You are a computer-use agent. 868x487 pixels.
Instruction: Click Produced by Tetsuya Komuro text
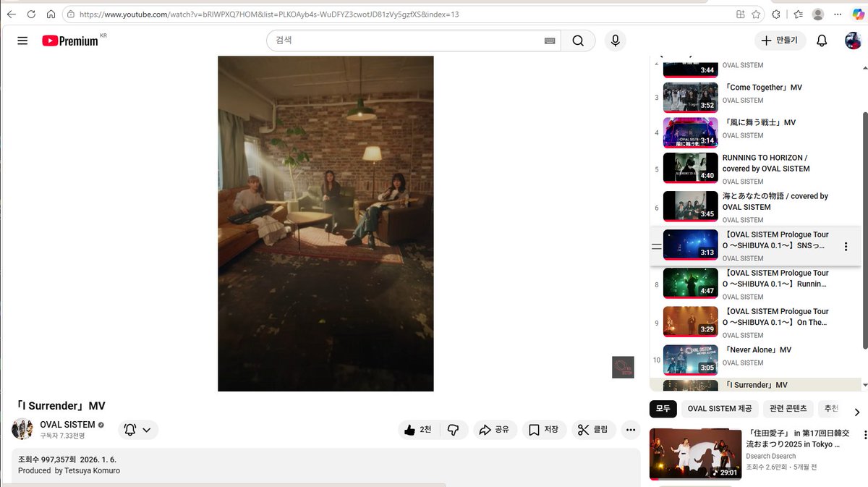69,470
